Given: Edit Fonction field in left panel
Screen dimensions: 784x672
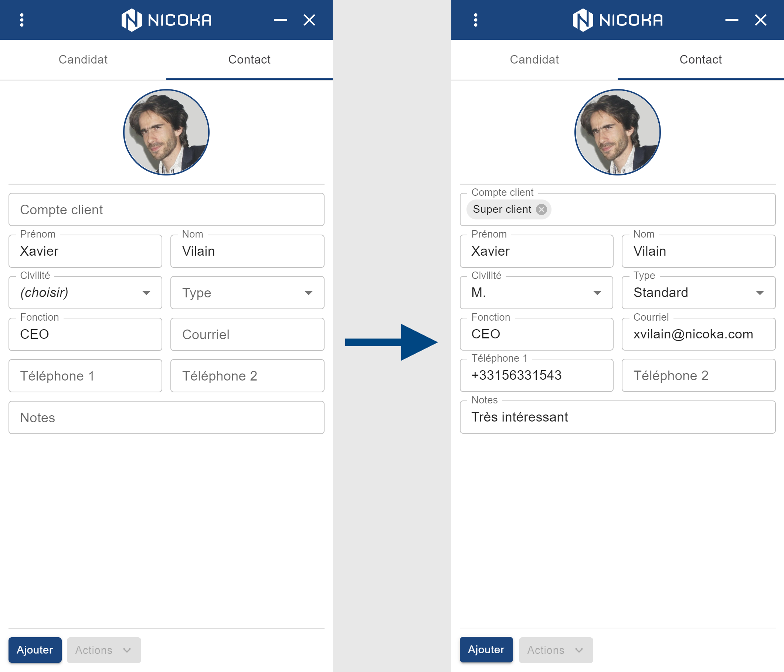Looking at the screenshot, I should point(85,334).
